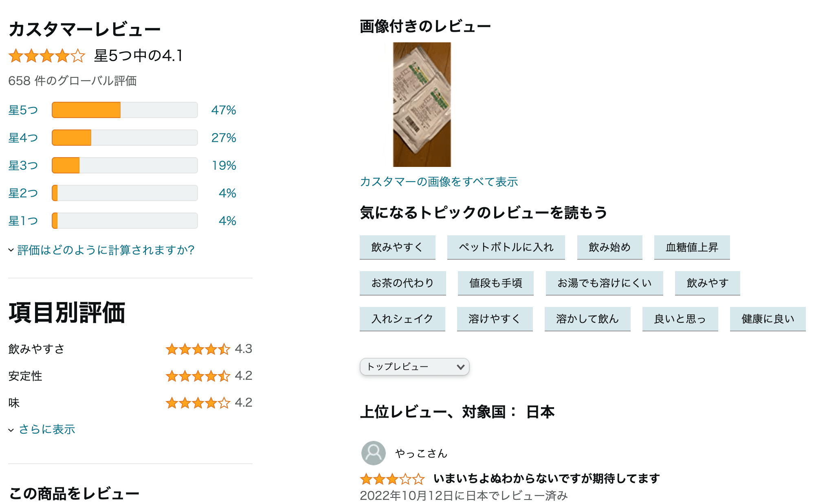Select the お湯でも溶けにくい topic tag
Screen dimensions: 827x504
click(x=605, y=283)
